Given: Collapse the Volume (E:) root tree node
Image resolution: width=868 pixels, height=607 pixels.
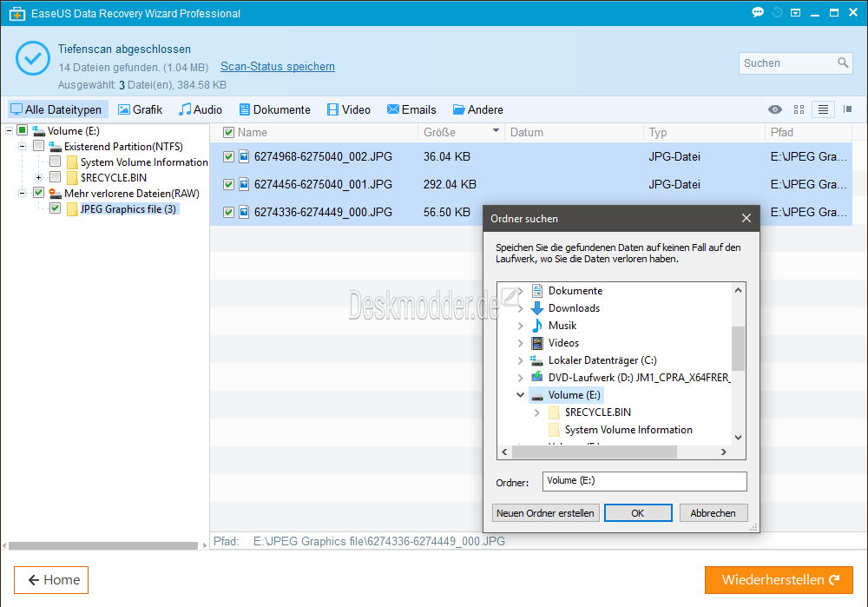Looking at the screenshot, I should 9,131.
